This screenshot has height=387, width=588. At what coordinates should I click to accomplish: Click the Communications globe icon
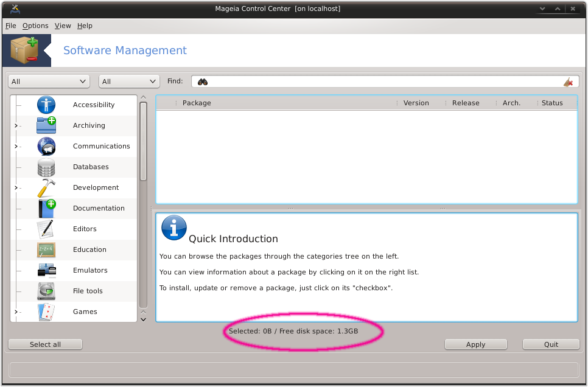(46, 146)
